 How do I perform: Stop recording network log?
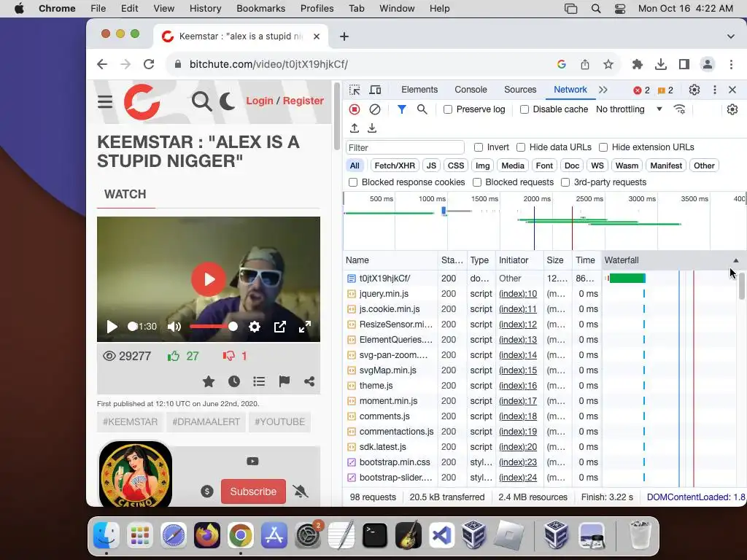[x=355, y=109]
